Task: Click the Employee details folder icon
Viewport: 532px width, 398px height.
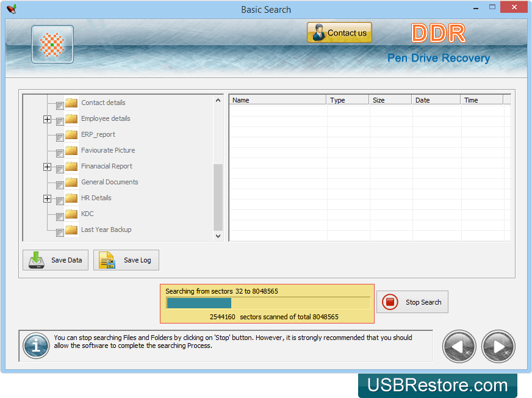Action: coord(71,118)
